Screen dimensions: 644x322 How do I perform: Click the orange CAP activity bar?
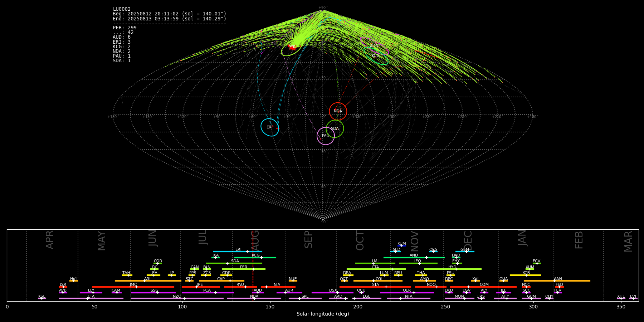(x=222, y=281)
